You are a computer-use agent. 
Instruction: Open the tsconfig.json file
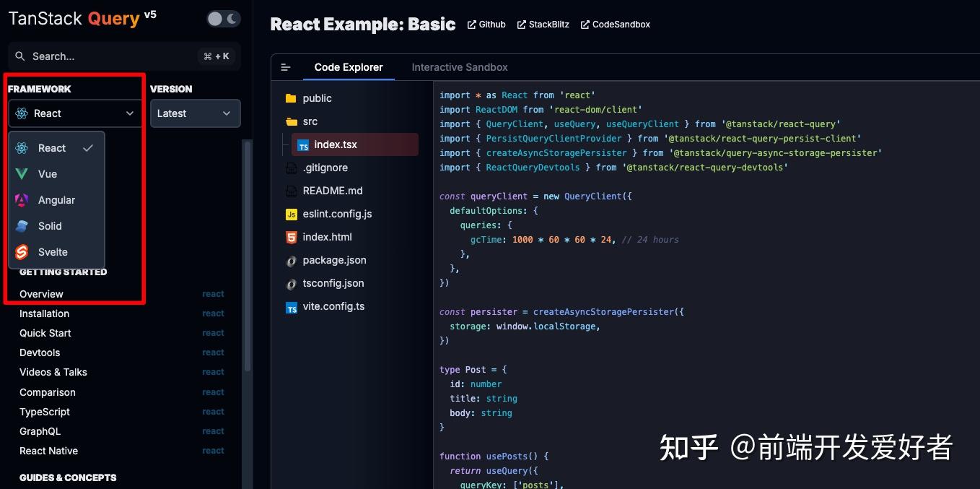pos(333,283)
